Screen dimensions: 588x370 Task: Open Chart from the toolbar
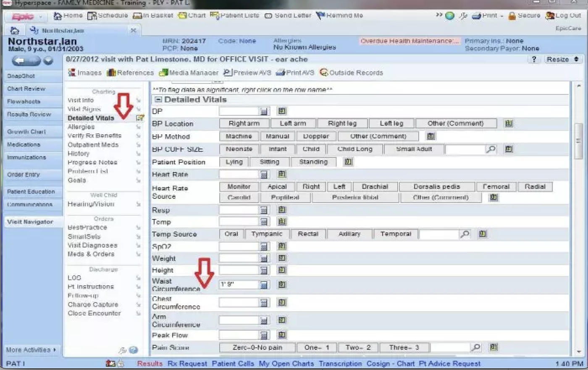point(192,16)
